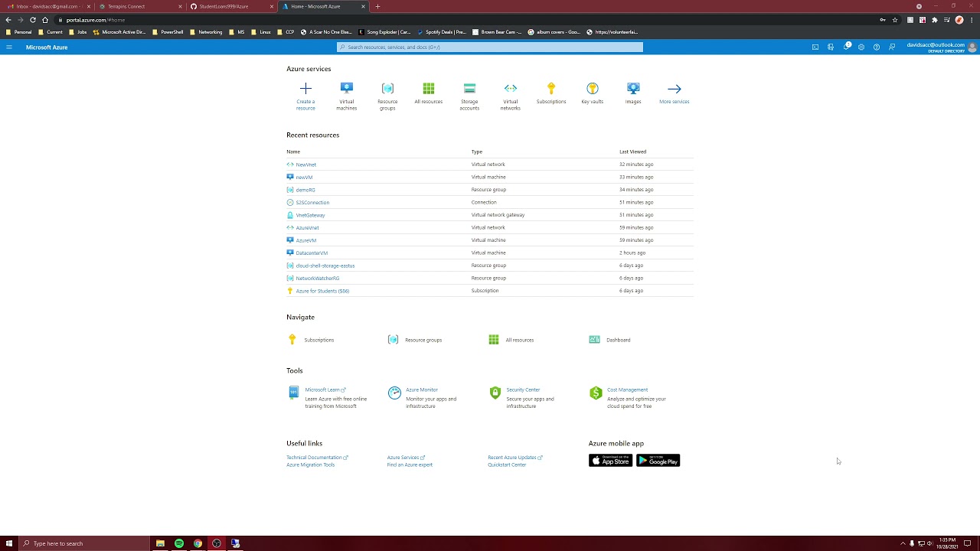Open cloud-shell-storage-eastus resource group

[x=325, y=266]
